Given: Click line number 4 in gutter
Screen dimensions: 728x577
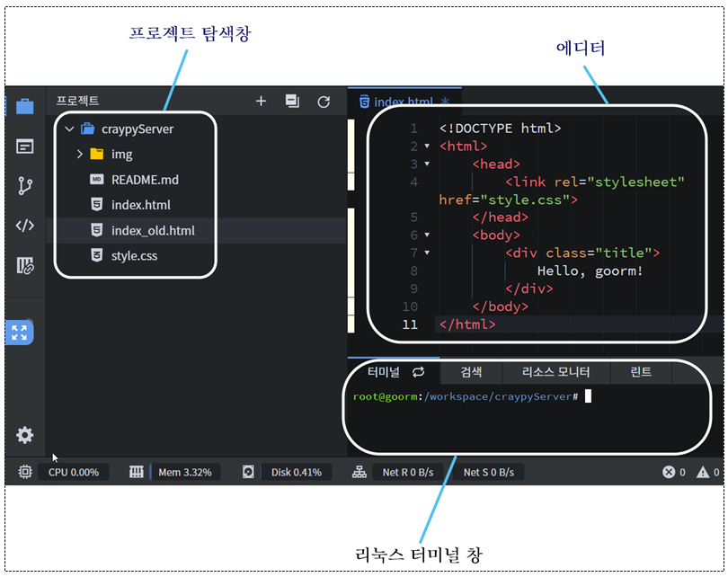Looking at the screenshot, I should pos(413,182).
